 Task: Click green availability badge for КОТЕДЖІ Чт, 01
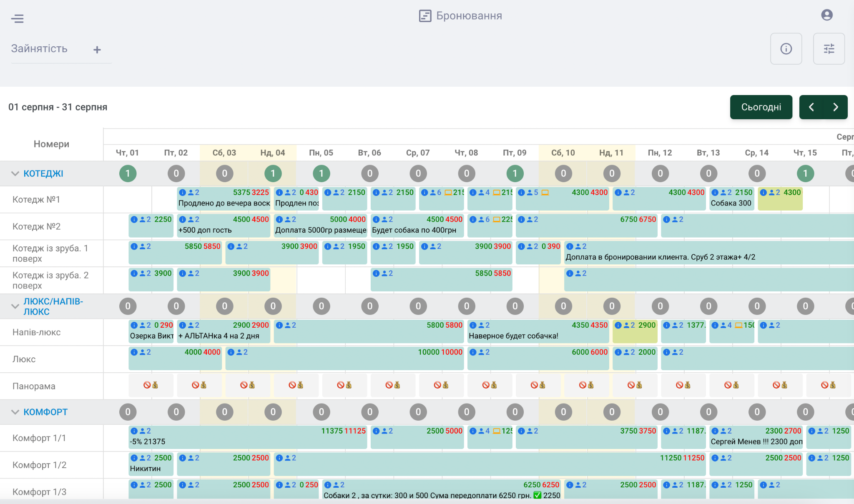(x=128, y=173)
